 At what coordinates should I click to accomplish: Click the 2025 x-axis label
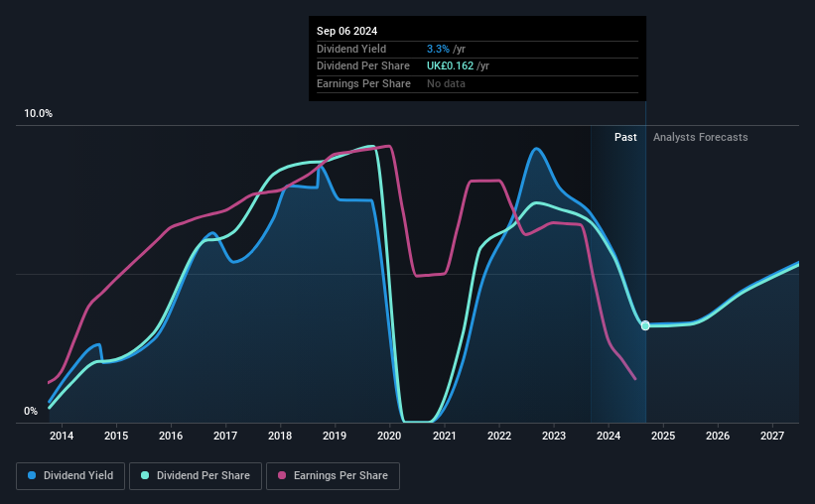pos(663,436)
